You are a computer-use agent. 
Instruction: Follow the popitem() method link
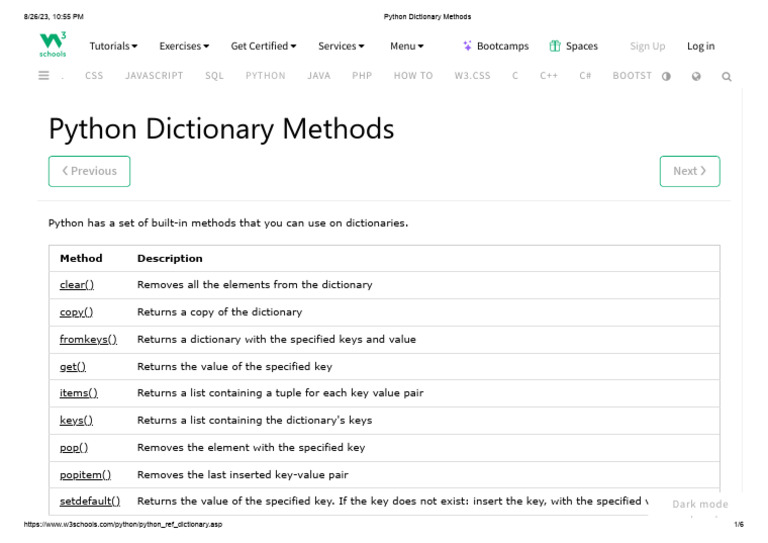click(x=85, y=474)
